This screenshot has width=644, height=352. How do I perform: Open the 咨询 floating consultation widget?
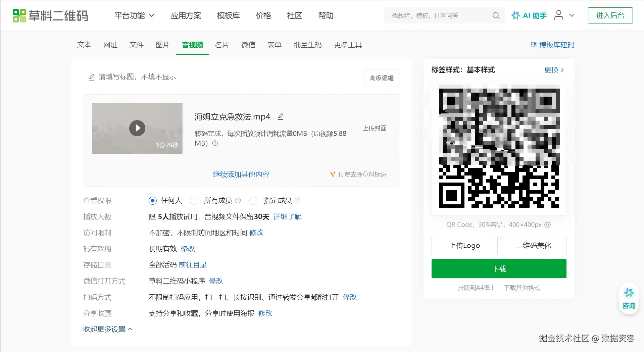pyautogui.click(x=629, y=298)
